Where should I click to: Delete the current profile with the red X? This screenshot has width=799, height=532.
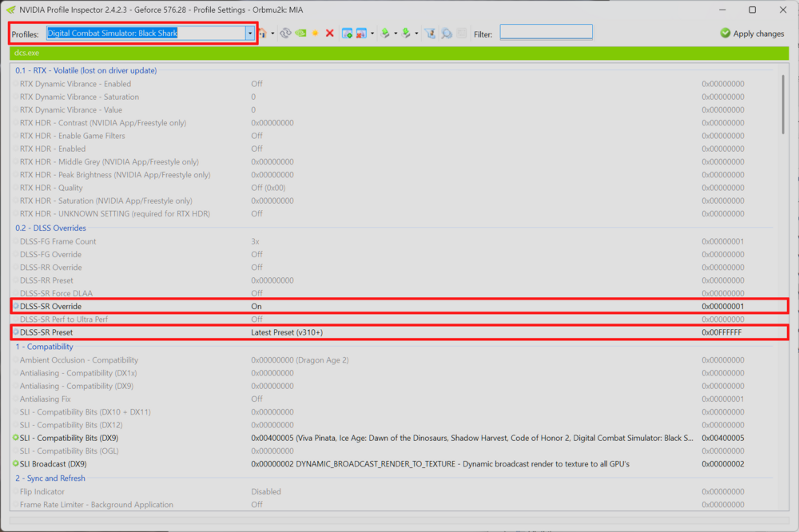tap(330, 33)
